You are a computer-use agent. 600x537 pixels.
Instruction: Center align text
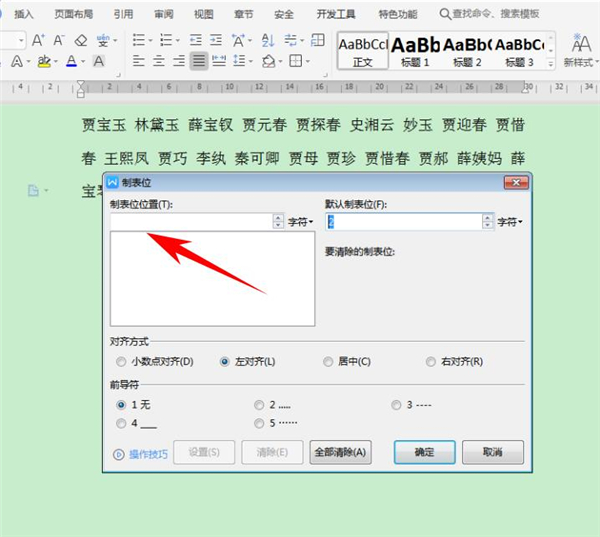[159, 61]
